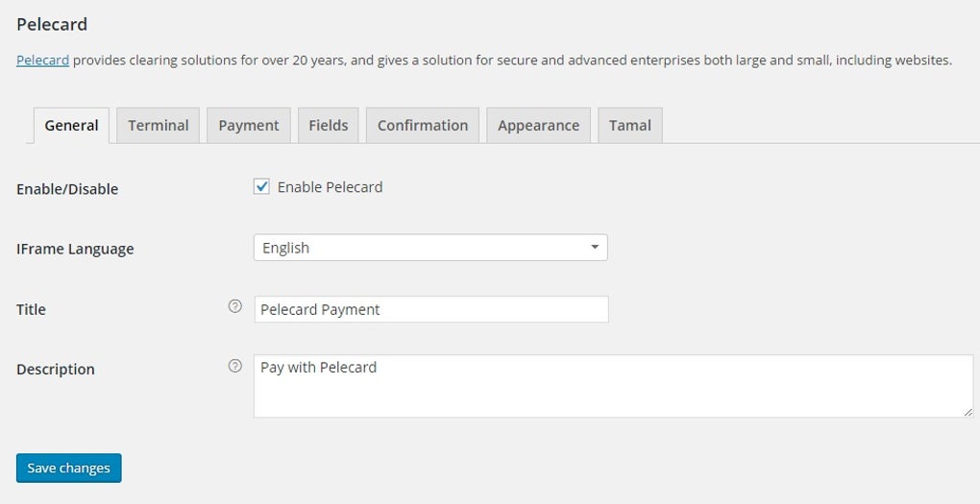Open the Appearance tab
Image resolution: width=980 pixels, height=504 pixels.
coord(538,126)
